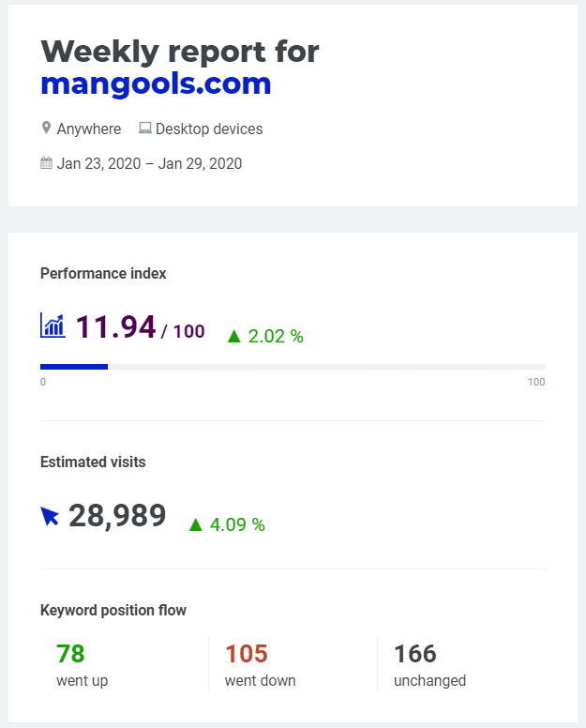Click the location pin icon
This screenshot has height=728, width=586.
coord(46,128)
